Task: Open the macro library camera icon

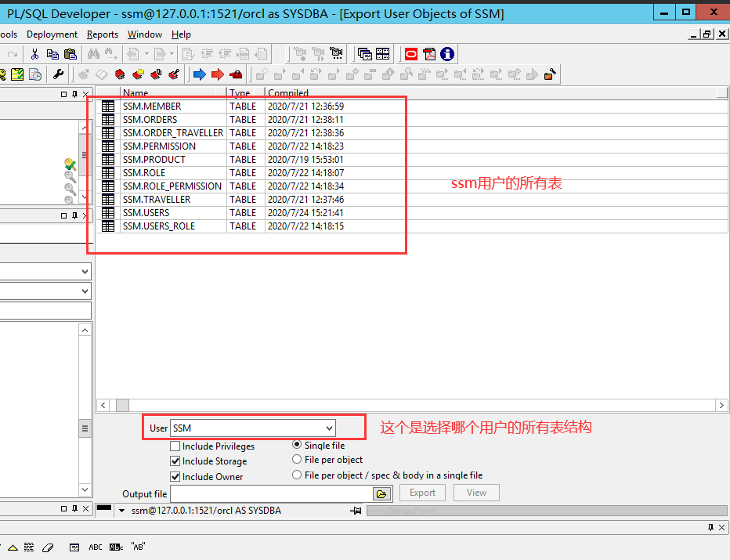Action: [x=336, y=55]
